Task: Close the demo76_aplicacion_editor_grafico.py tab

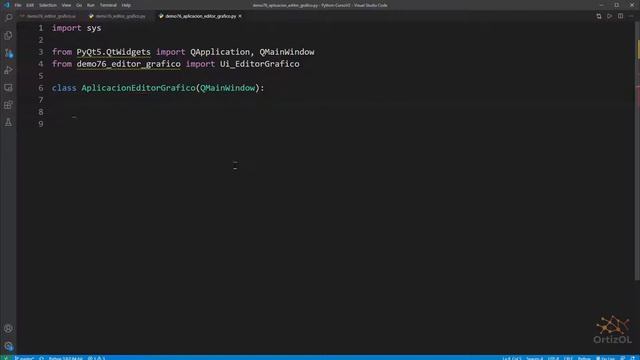Action: click(x=240, y=16)
